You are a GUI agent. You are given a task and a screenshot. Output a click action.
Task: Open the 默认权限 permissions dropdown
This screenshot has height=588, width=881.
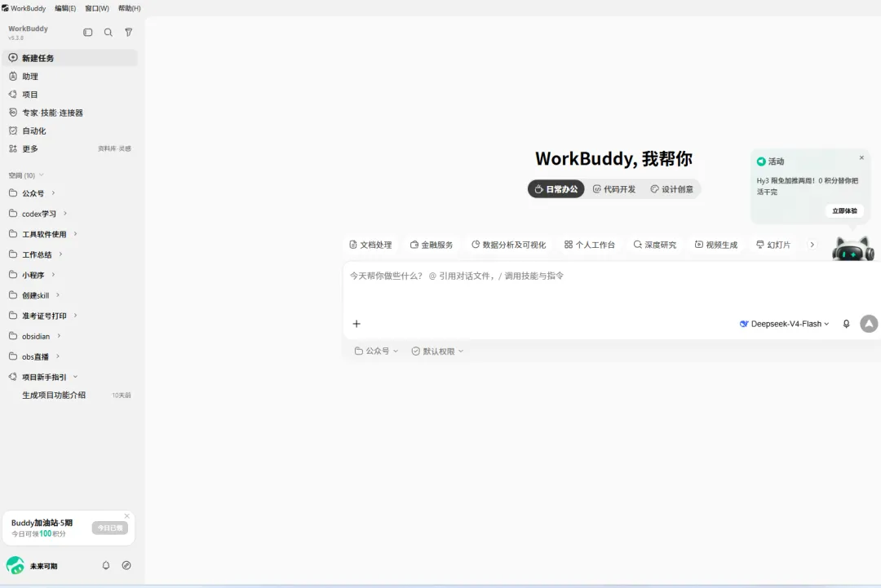click(438, 351)
